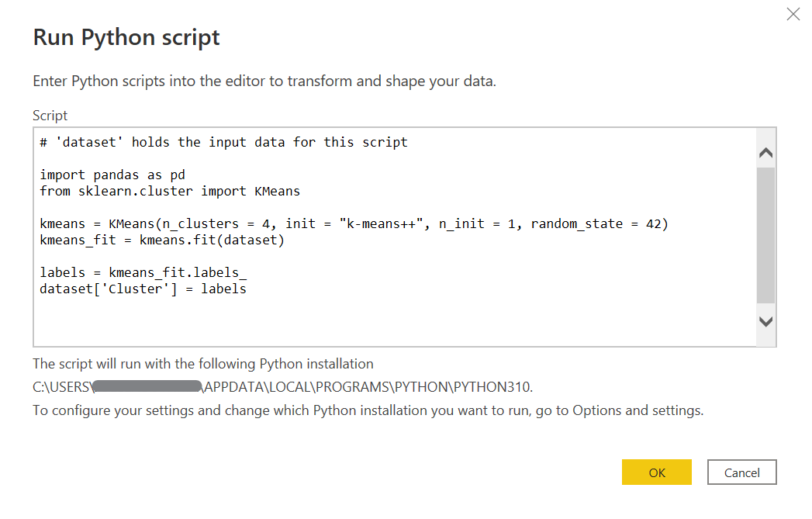
Task: Click the scrollbar track in the editor
Action: click(x=765, y=233)
